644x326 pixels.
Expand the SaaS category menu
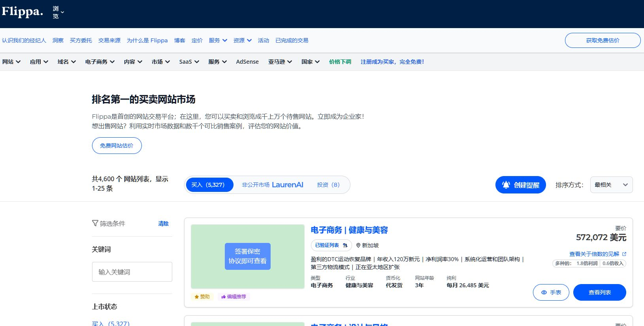point(189,62)
